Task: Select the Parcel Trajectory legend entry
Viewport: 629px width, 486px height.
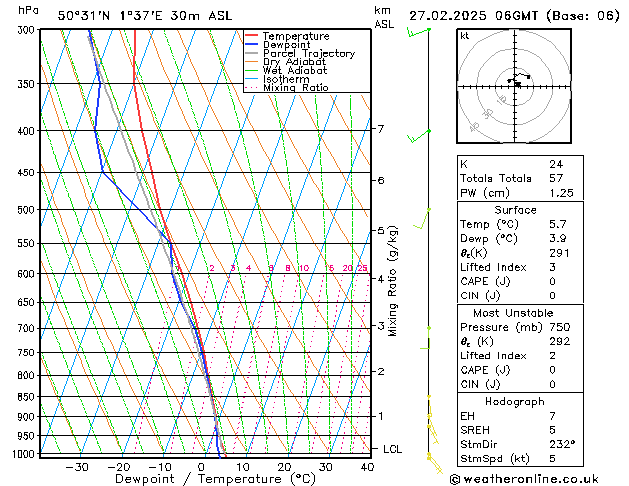Action: point(308,54)
